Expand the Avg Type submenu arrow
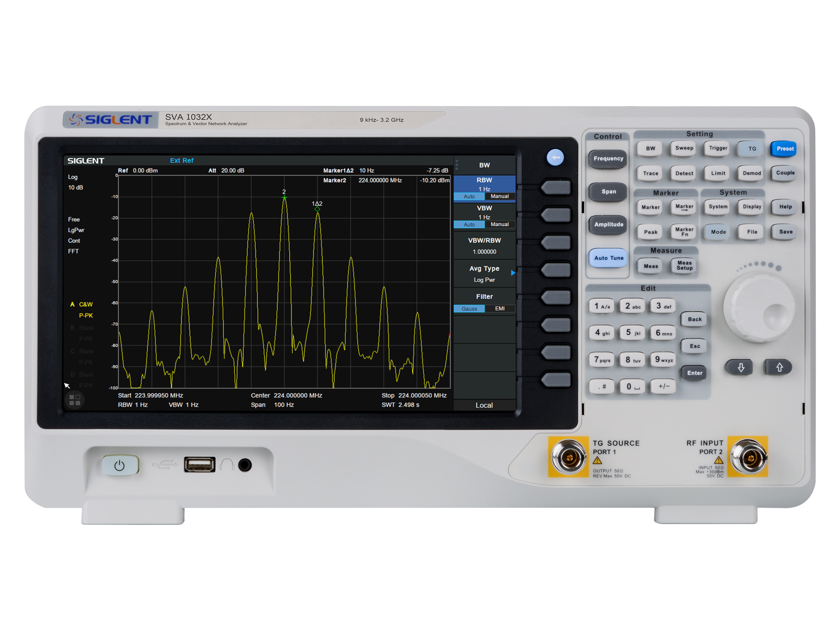This screenshot has height=630, width=840. 512,273
